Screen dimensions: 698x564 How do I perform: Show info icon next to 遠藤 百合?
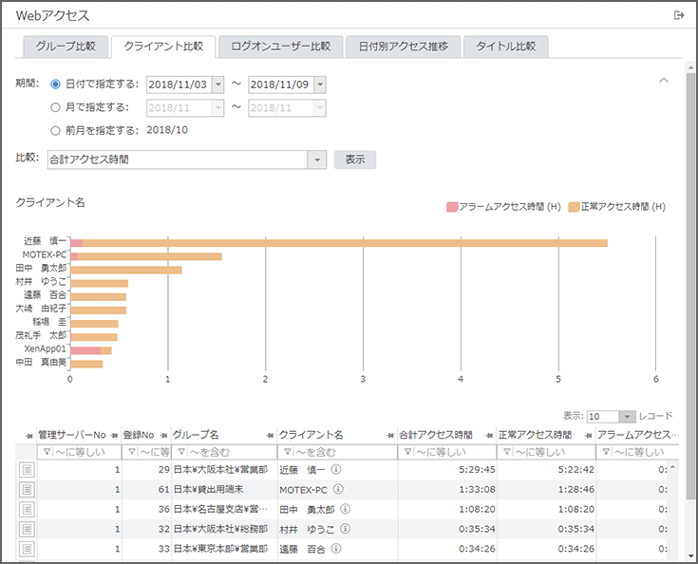click(x=337, y=548)
